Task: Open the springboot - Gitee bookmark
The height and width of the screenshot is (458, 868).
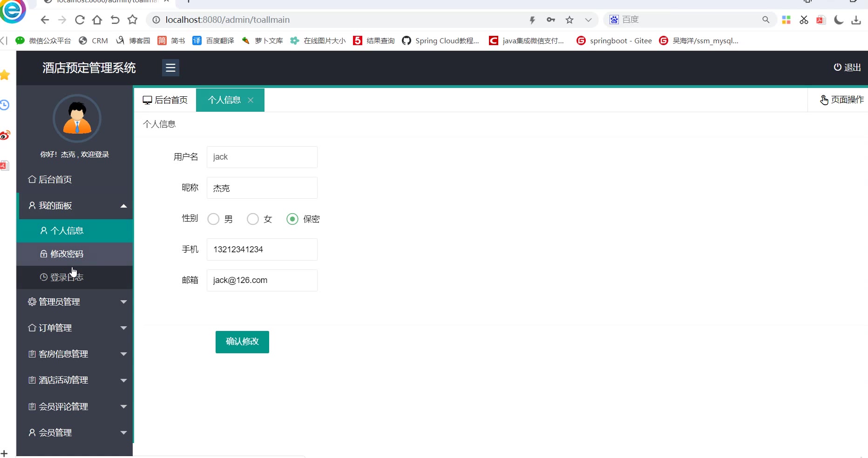Action: coord(614,41)
